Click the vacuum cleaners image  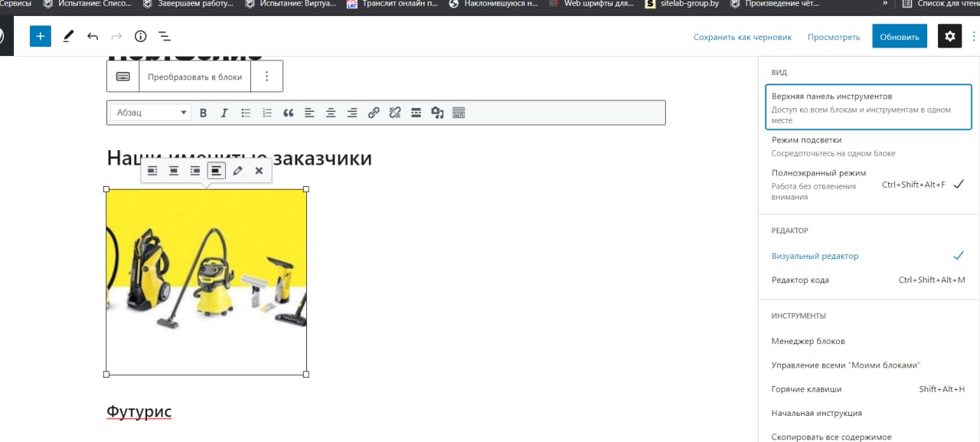(x=206, y=281)
